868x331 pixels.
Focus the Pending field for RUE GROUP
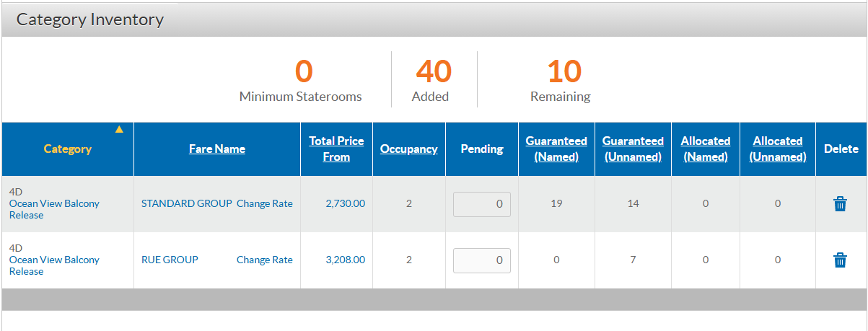coord(482,260)
